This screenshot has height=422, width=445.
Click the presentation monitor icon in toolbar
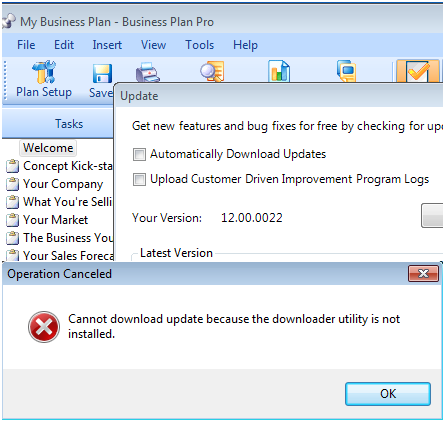click(346, 71)
